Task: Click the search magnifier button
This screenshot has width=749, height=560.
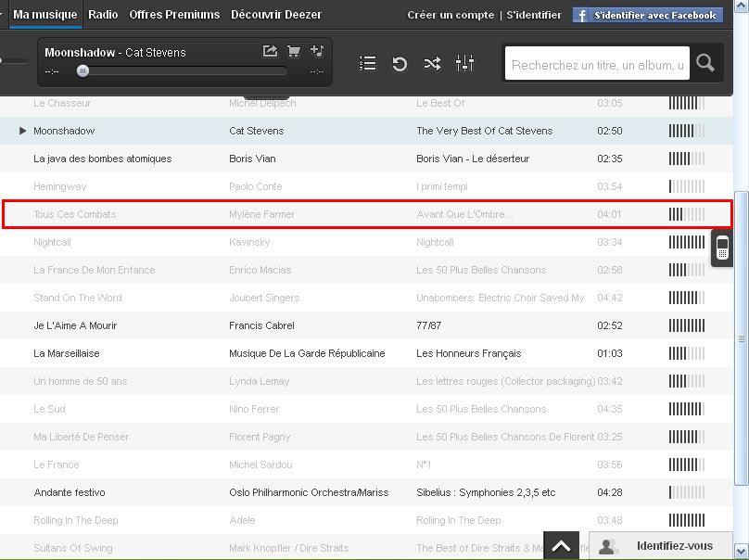Action: 705,63
